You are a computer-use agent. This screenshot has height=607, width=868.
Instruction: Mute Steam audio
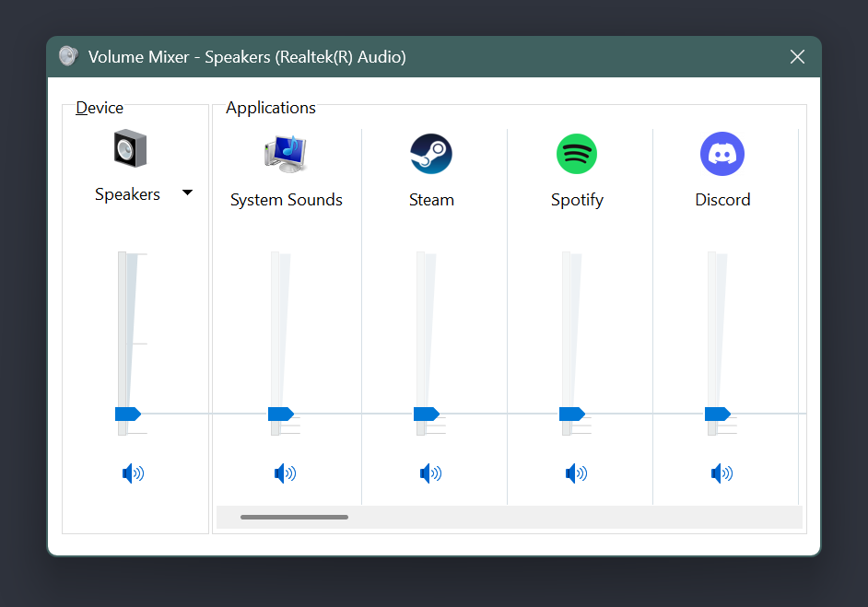tap(430, 473)
